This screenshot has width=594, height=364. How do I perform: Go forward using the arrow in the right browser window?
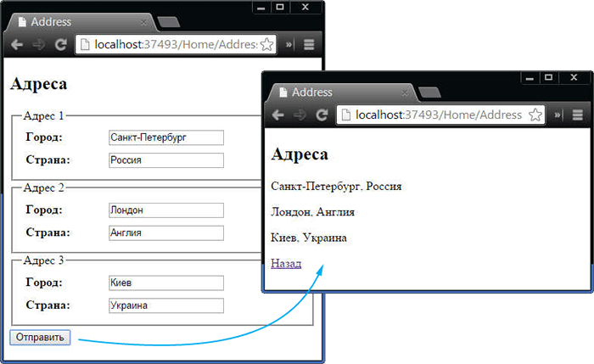tap(300, 115)
